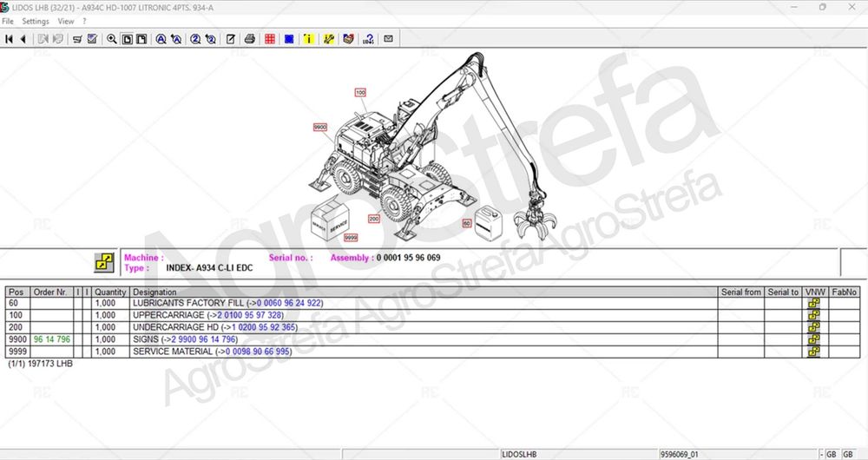Follow link 0 0060 96 24 922
Viewport: 868px width, 460px height.
point(288,303)
